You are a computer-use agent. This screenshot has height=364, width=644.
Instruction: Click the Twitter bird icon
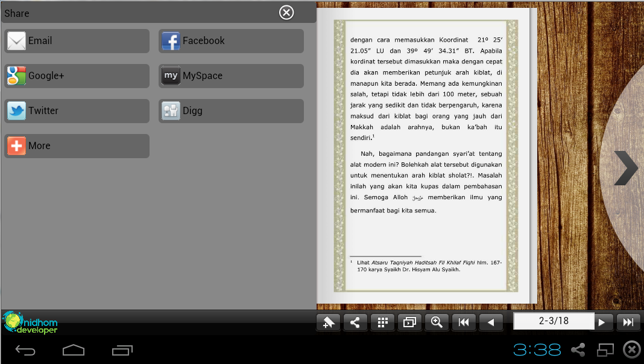click(16, 110)
